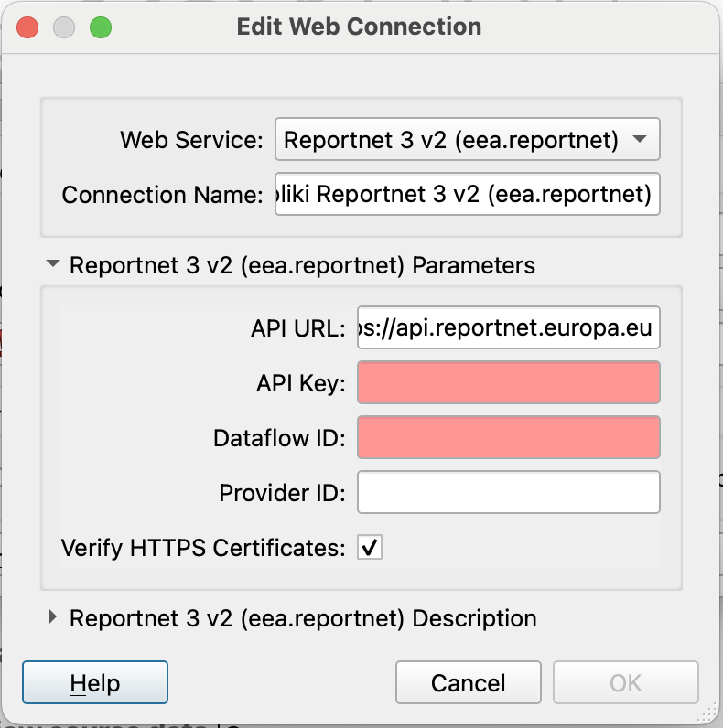Click the Provider ID field

[x=508, y=492]
